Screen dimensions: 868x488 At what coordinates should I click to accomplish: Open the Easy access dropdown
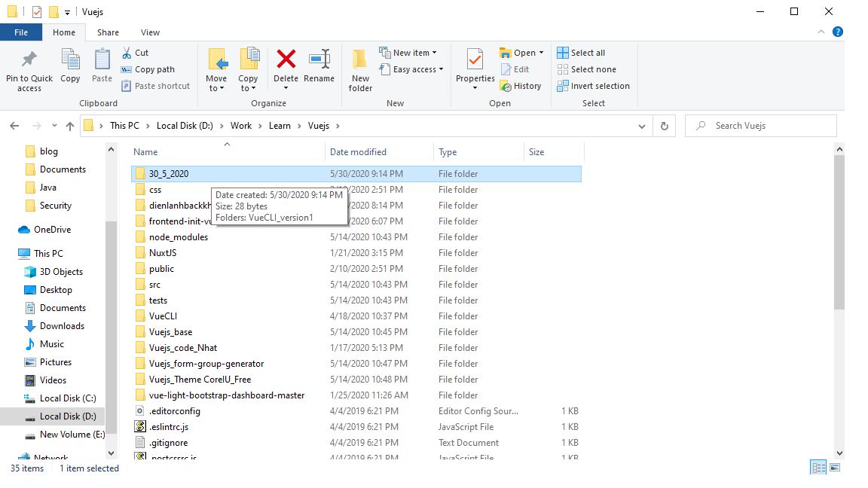(x=411, y=69)
